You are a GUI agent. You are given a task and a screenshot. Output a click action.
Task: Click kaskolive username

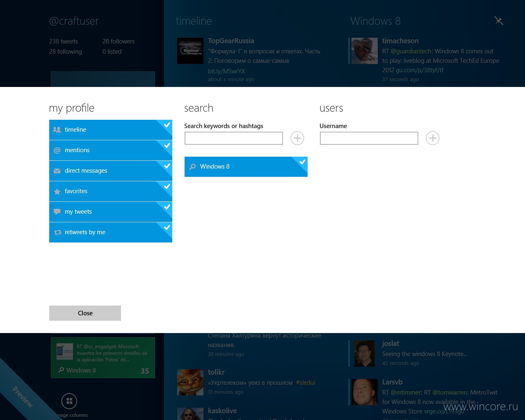click(x=222, y=411)
